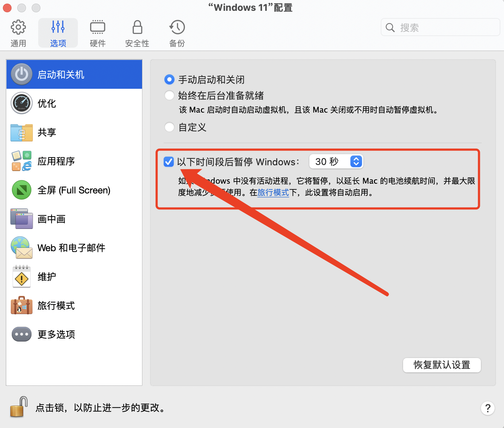504x428 pixels.
Task: Focus the 搜索 search field
Action: click(x=440, y=27)
